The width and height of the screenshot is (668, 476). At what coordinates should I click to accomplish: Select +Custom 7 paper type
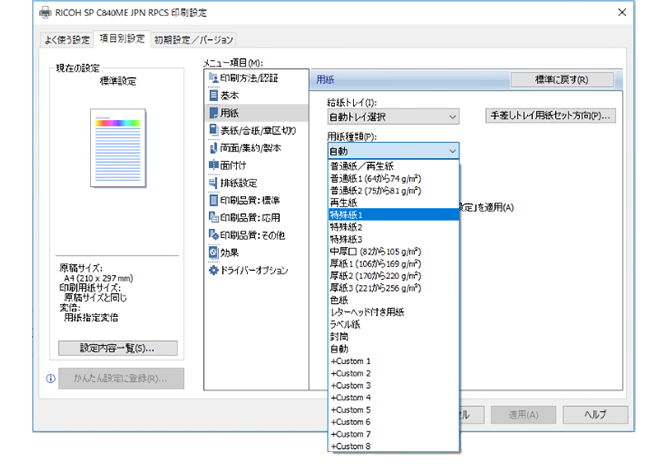[393, 434]
